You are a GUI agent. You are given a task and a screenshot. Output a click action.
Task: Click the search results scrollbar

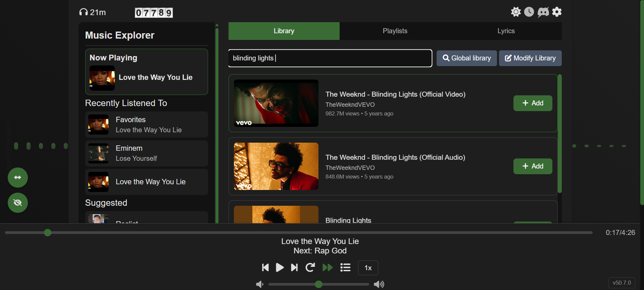[x=560, y=134]
